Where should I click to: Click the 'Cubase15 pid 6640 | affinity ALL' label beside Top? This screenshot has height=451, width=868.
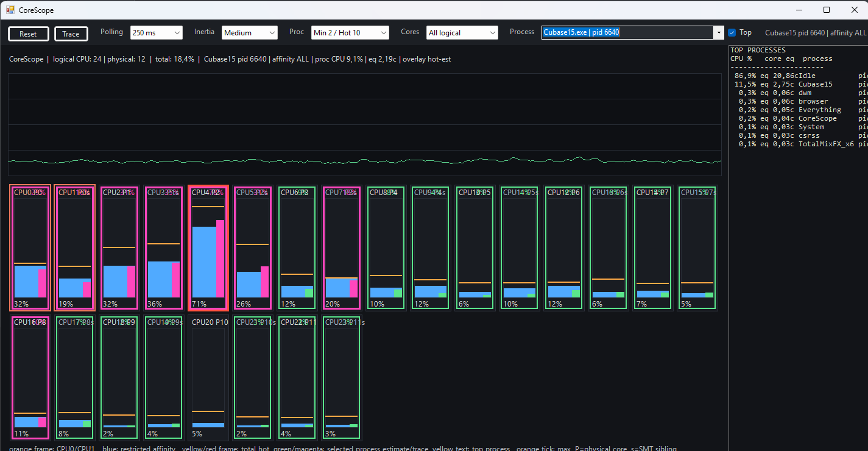(x=816, y=33)
